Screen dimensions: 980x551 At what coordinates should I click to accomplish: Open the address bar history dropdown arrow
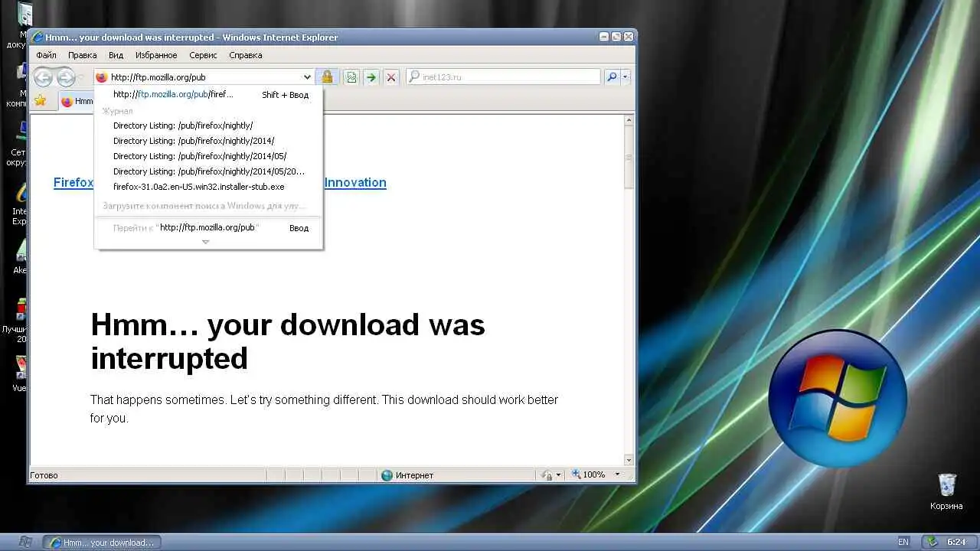(x=307, y=77)
